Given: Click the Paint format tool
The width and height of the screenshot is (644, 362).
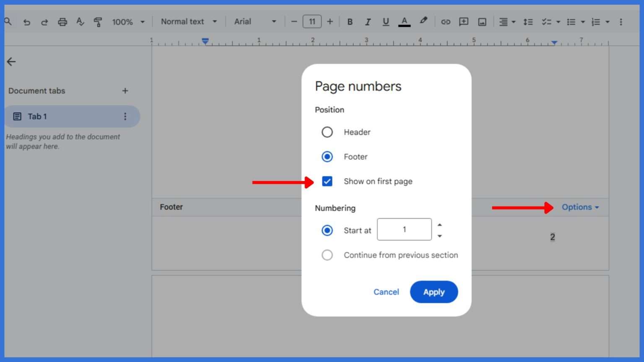Looking at the screenshot, I should pyautogui.click(x=98, y=21).
